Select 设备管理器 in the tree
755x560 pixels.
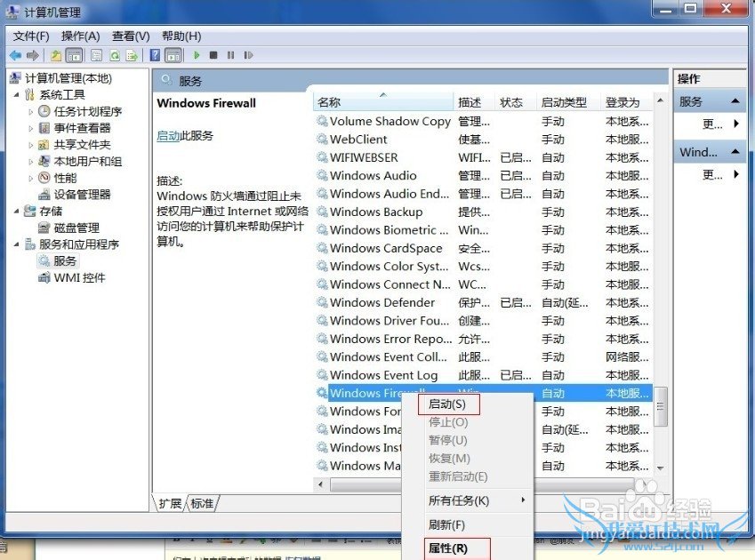pyautogui.click(x=82, y=195)
